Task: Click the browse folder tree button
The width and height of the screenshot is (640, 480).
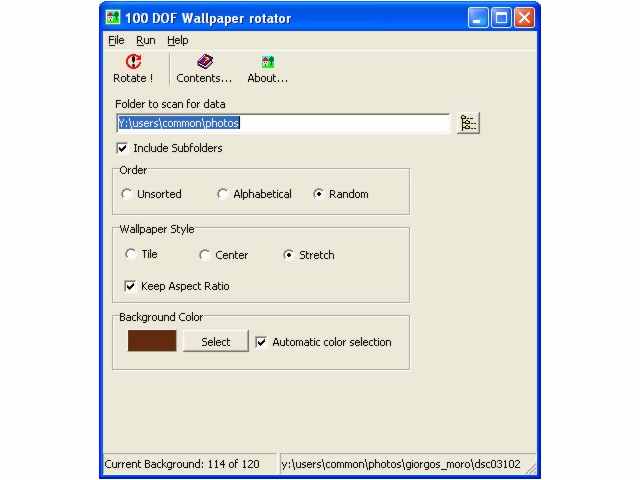Action: point(468,123)
